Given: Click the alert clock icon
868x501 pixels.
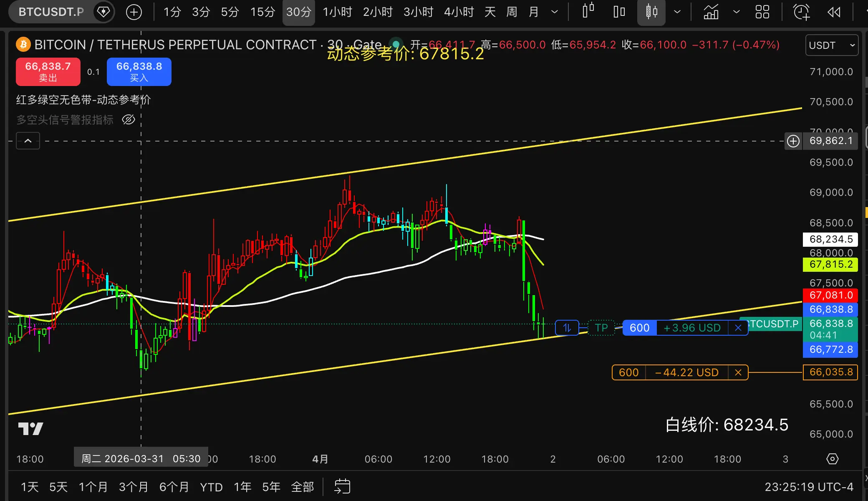Looking at the screenshot, I should tap(801, 12).
